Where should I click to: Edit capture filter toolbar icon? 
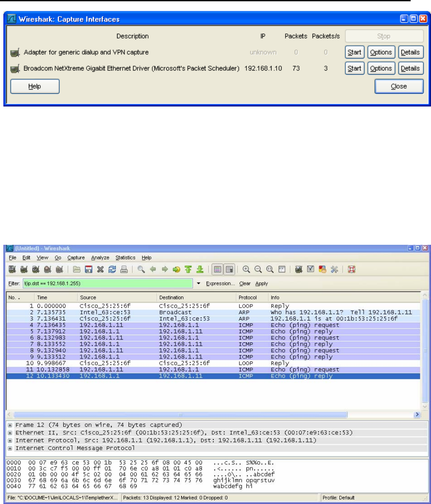point(299,269)
